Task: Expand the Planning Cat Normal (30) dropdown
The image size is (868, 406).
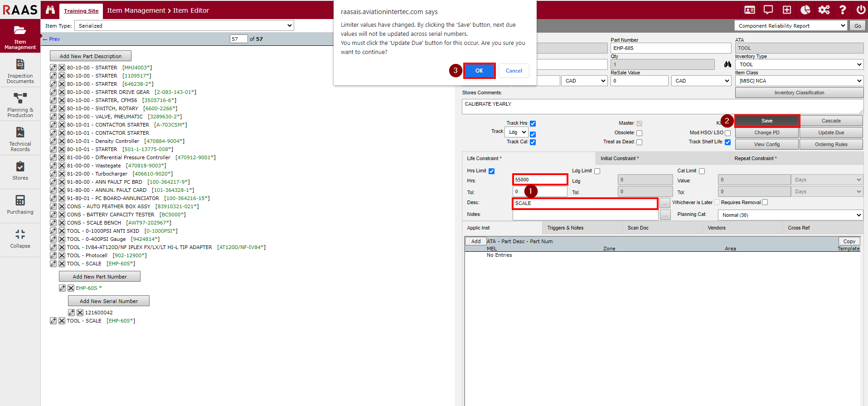Action: pos(790,215)
